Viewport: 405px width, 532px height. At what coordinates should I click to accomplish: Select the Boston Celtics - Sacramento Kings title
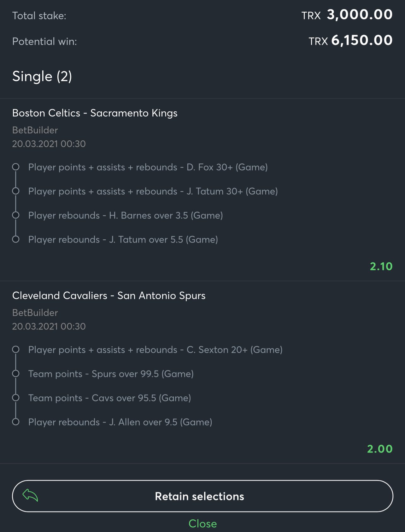tap(95, 113)
